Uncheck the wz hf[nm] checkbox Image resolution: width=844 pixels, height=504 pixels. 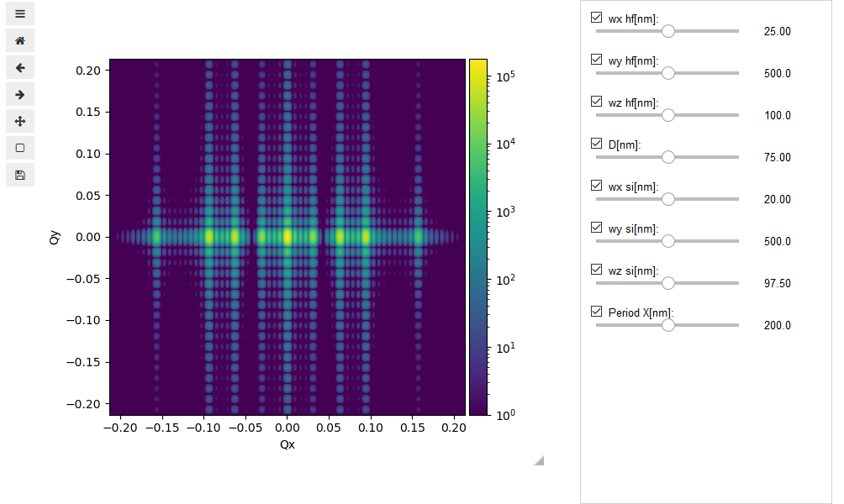click(596, 101)
